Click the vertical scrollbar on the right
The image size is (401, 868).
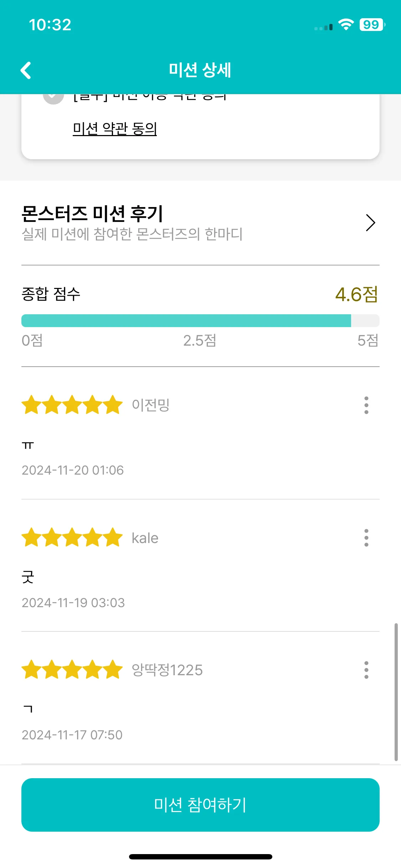click(x=396, y=692)
